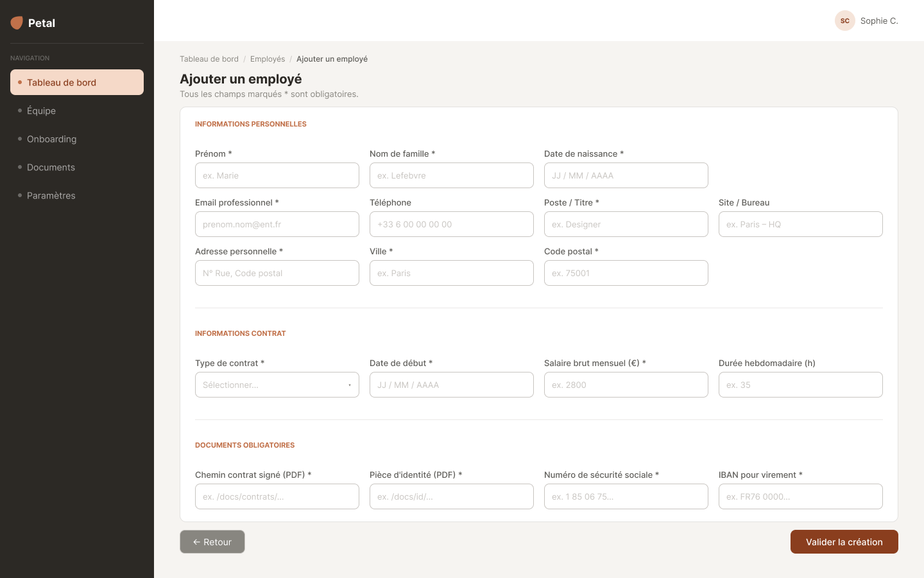The image size is (924, 578).
Task: Click the Informations personnelles section heading
Action: 251,124
